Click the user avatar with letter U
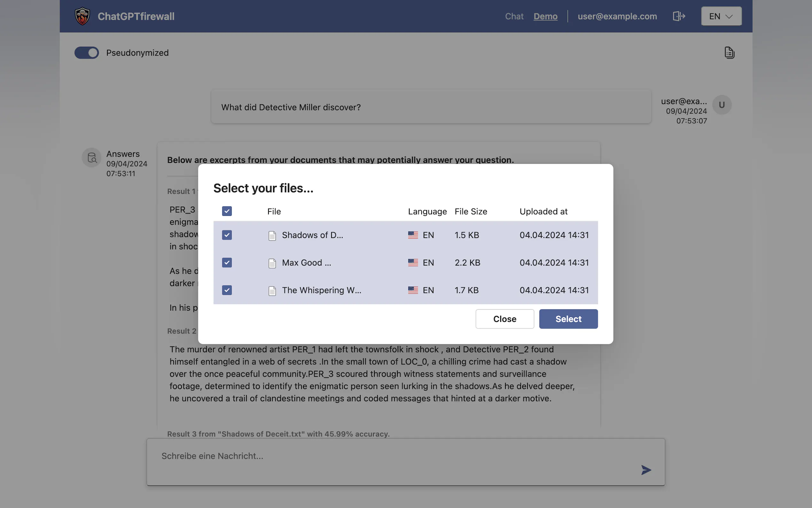 coord(722,105)
